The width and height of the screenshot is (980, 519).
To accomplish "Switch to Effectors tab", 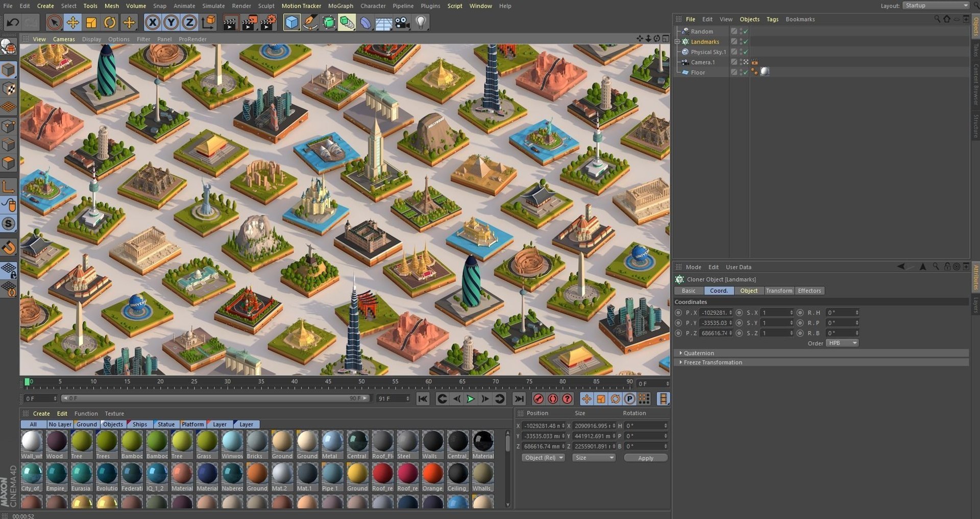I will [x=810, y=291].
